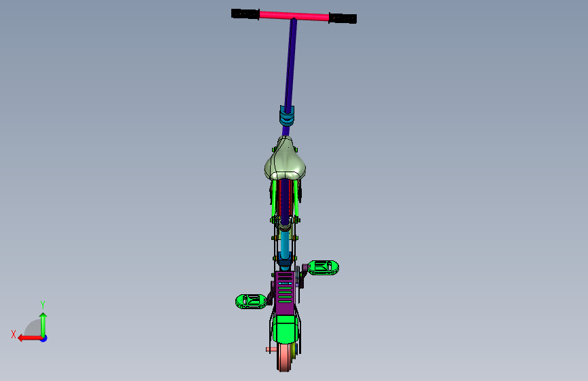Select the right black handlebar grip
The image size is (588, 381).
(342, 18)
